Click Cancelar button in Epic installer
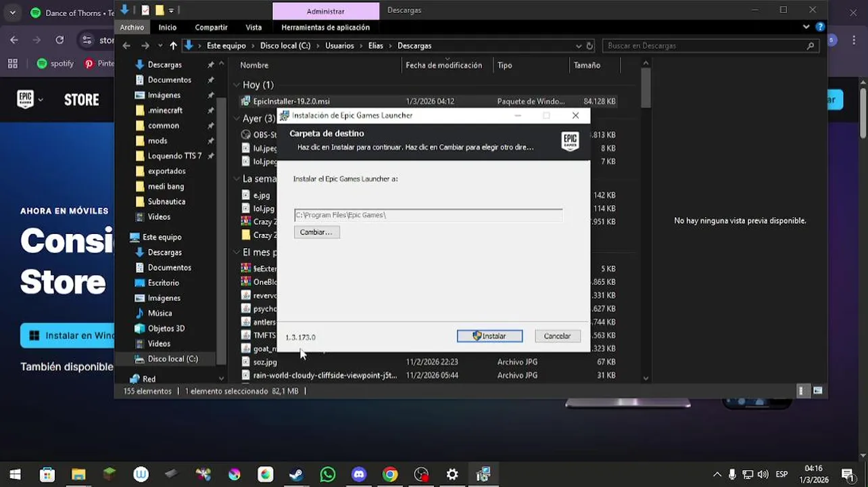868x487 pixels. (x=557, y=336)
